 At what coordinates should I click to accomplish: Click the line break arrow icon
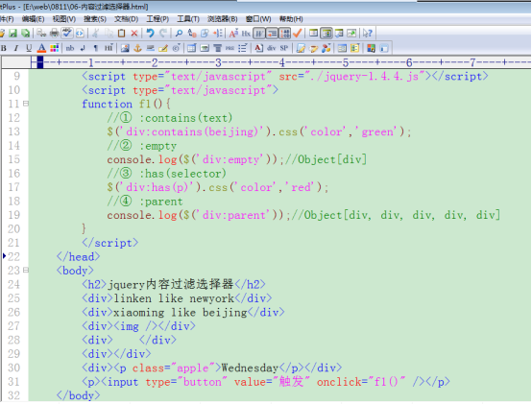[x=84, y=48]
